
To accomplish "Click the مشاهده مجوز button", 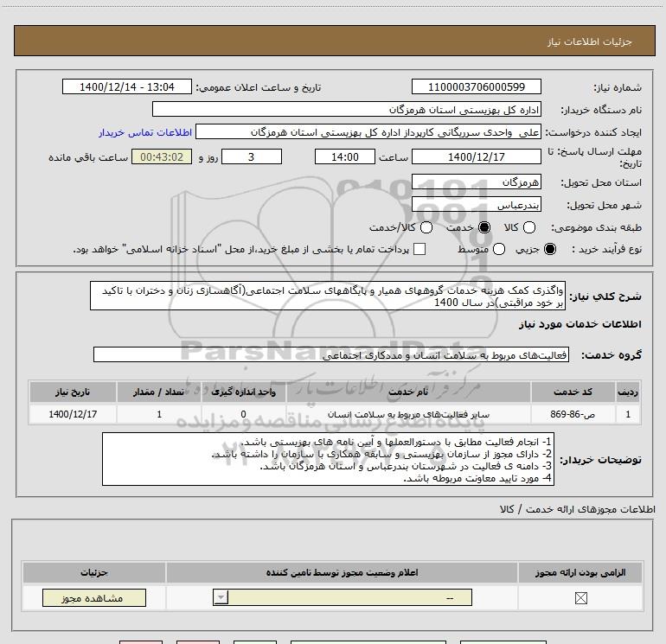I will coord(94,597).
